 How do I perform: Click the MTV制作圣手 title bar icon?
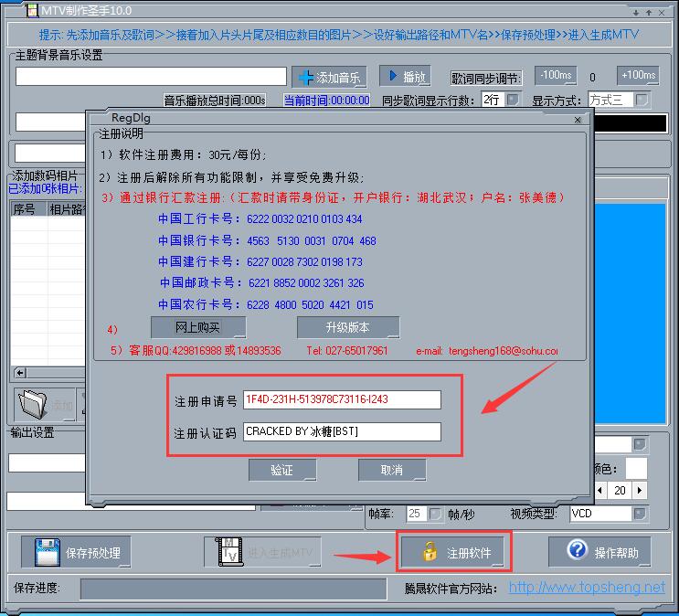point(32,10)
